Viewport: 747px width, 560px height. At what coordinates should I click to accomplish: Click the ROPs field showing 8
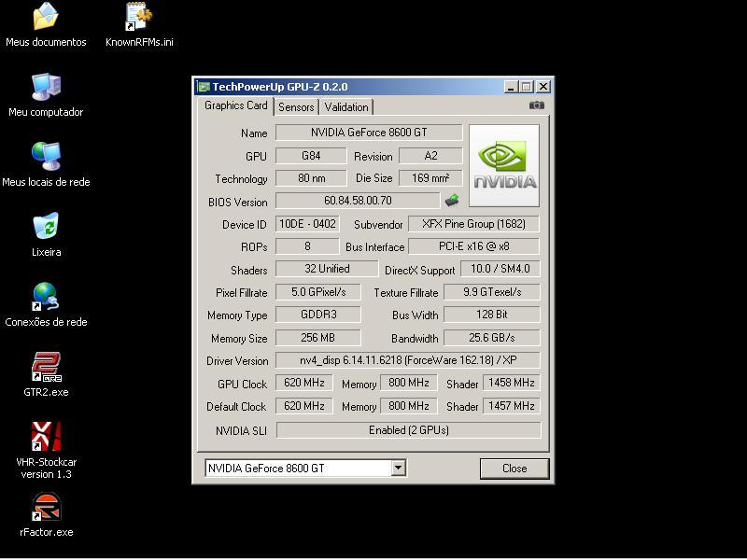307,246
